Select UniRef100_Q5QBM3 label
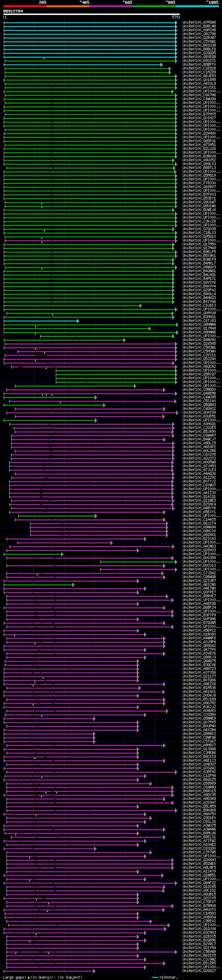 point(199,405)
